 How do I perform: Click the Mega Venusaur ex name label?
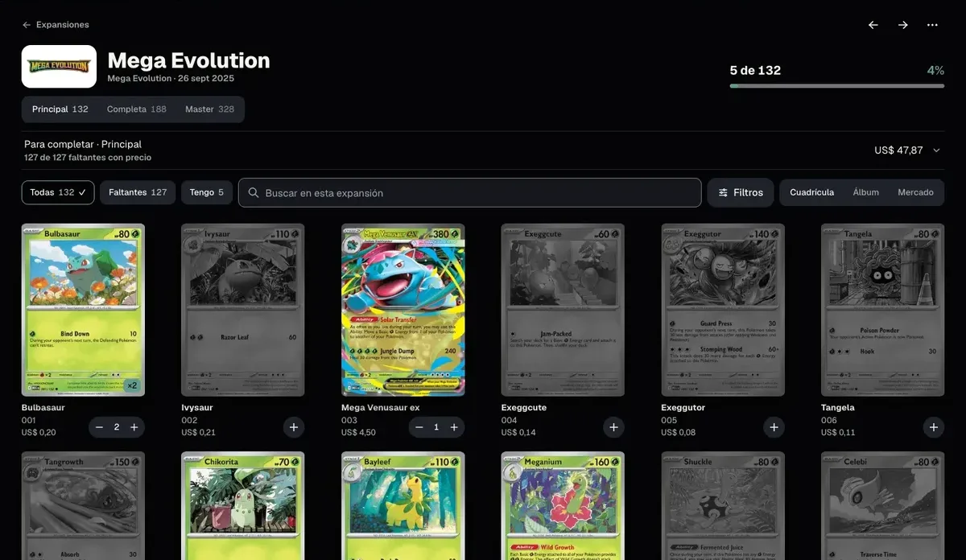(381, 408)
